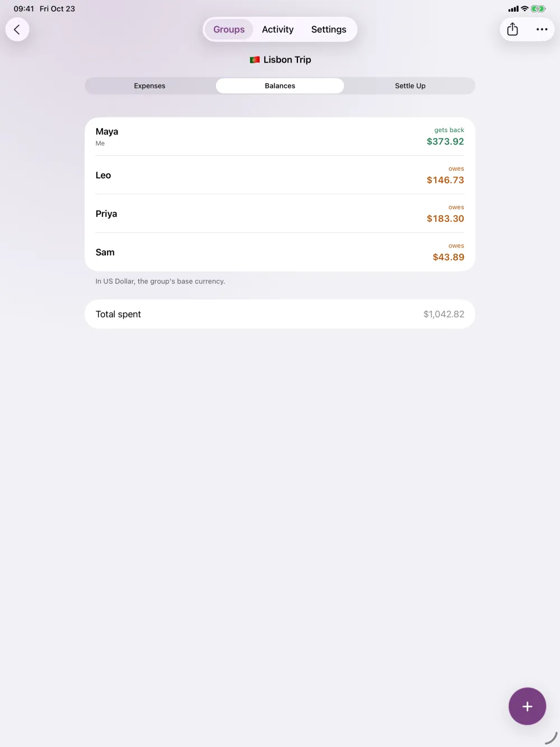Tap the cellular signal bars icon

tap(513, 9)
